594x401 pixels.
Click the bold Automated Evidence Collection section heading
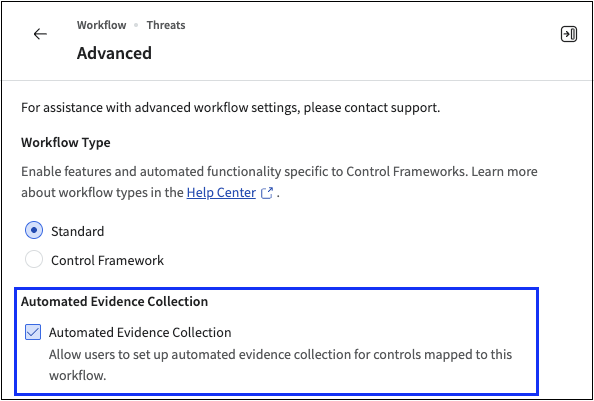pyautogui.click(x=114, y=301)
